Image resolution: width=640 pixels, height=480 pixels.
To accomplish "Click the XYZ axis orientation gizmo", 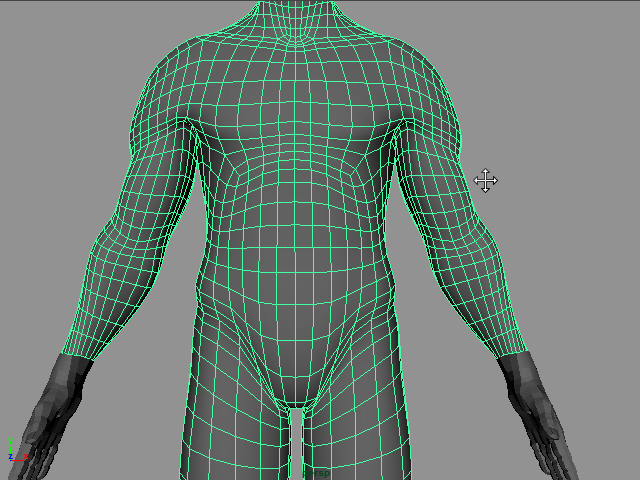I will click(12, 448).
